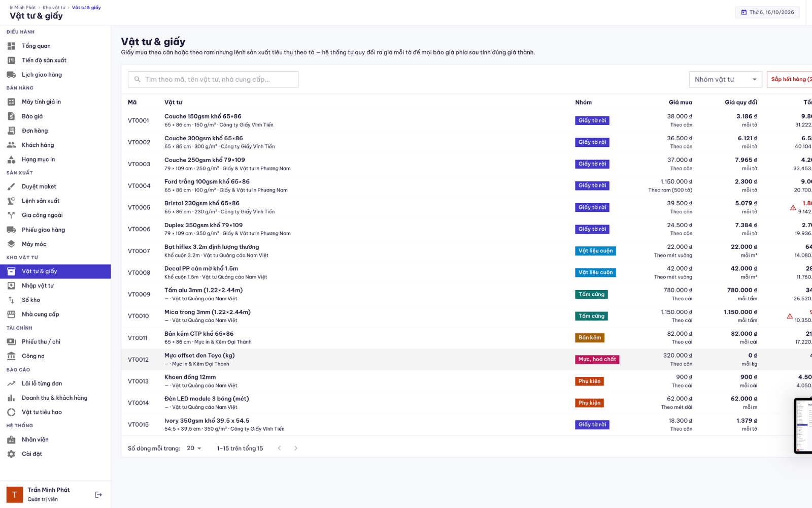The image size is (812, 508).
Task: Click the Cài đặt gear icon
Action: pos(11,454)
